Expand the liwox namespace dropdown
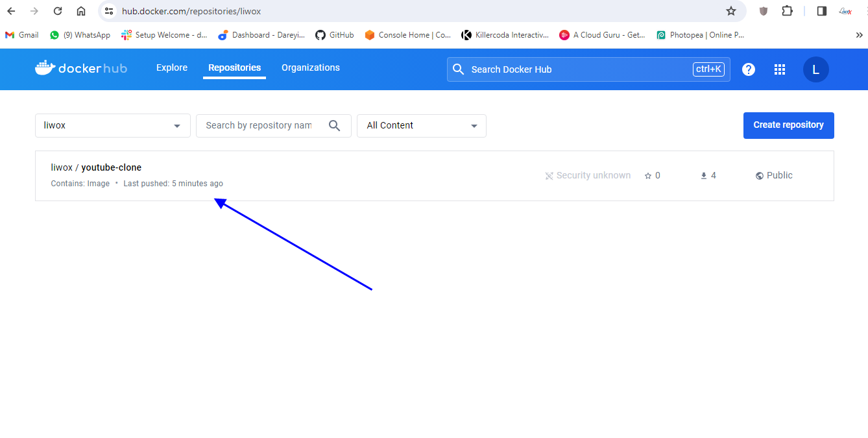This screenshot has height=438, width=868. (113, 126)
